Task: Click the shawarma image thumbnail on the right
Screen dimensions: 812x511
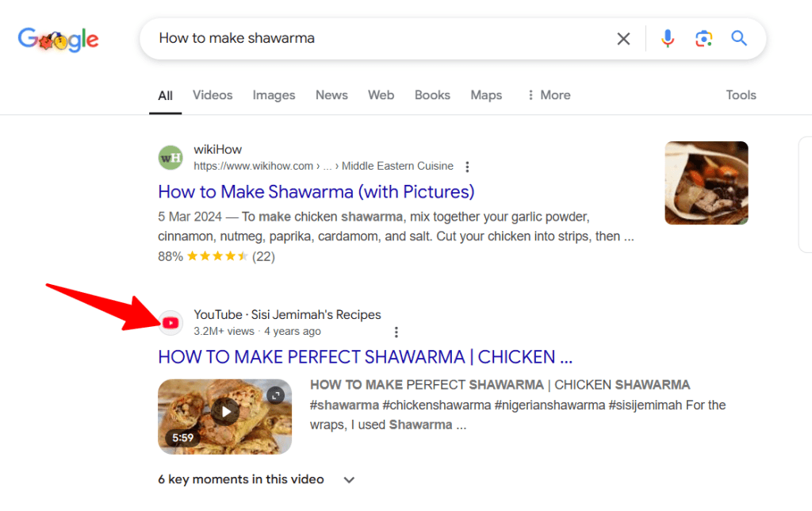Action: [705, 182]
